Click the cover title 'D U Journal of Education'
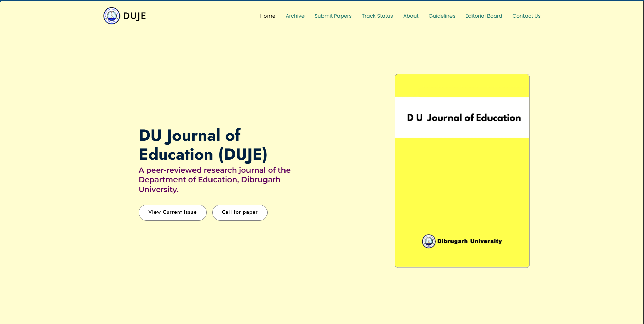Viewport: 644px width, 324px height. 464,118
